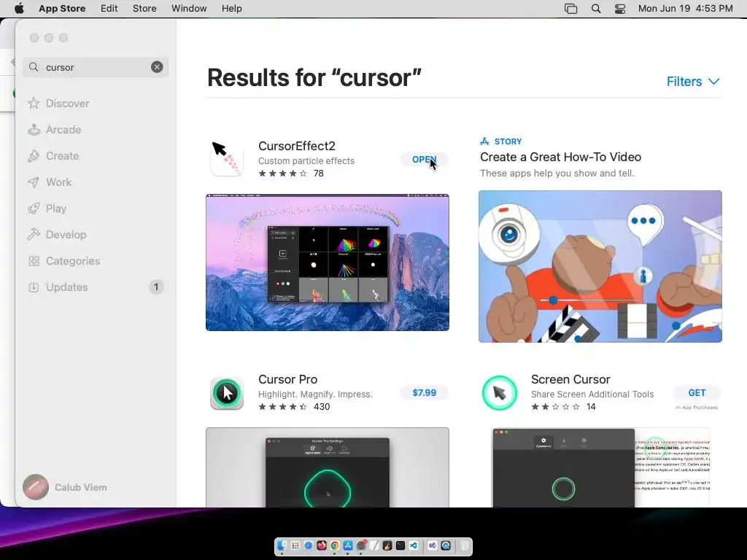Open Control Center in the menu bar
Image resolution: width=747 pixels, height=560 pixels.
[620, 9]
